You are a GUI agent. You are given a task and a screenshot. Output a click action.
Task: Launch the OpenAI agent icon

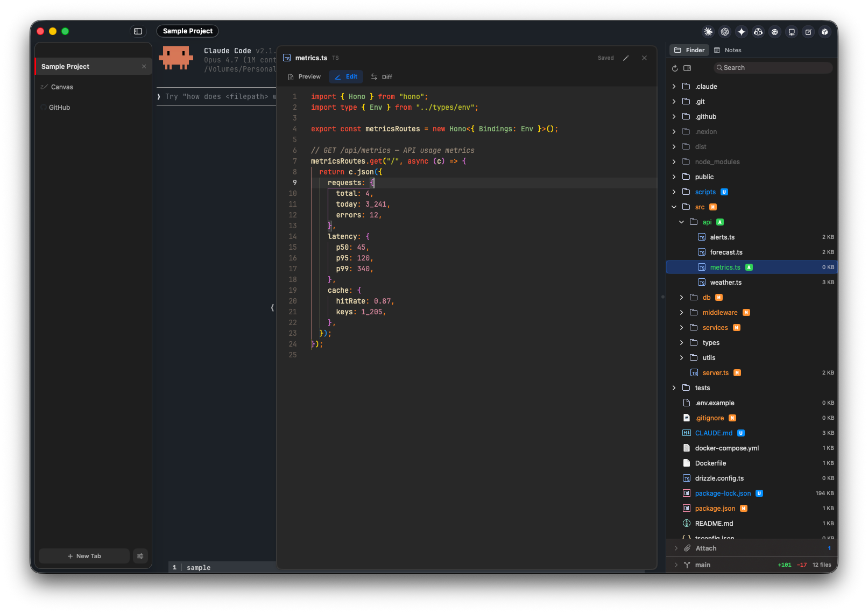pyautogui.click(x=725, y=32)
